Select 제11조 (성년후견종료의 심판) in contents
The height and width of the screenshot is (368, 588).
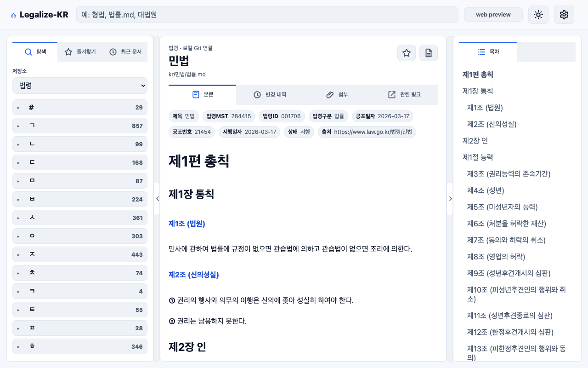[x=510, y=316]
